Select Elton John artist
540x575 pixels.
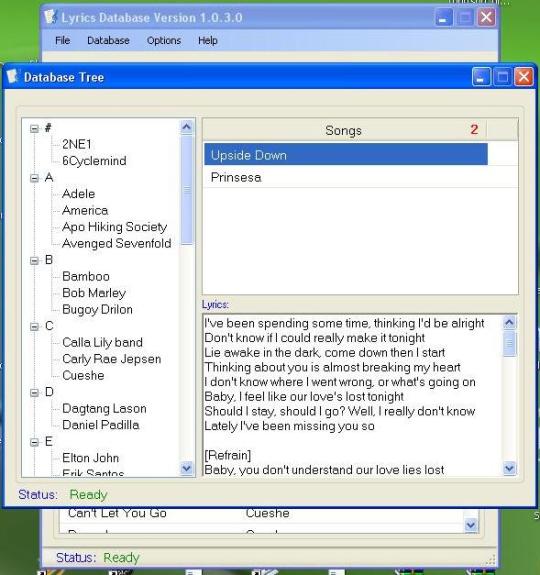coord(91,458)
